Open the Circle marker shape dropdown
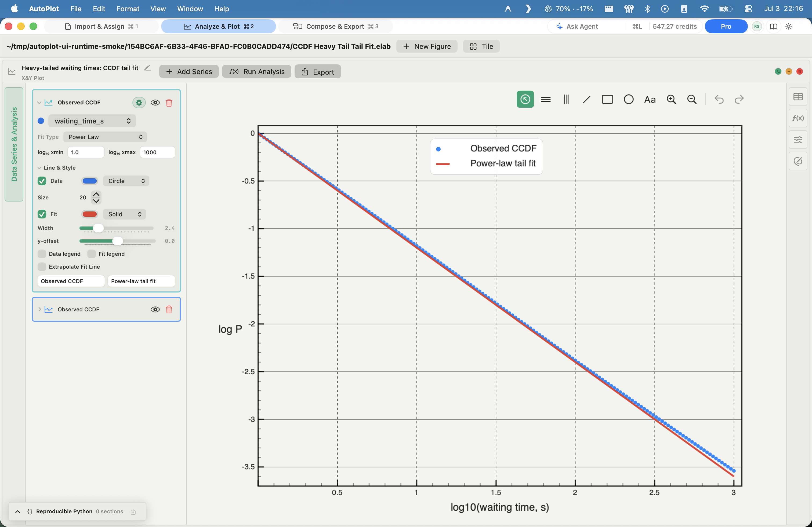The height and width of the screenshot is (527, 812). (x=126, y=181)
